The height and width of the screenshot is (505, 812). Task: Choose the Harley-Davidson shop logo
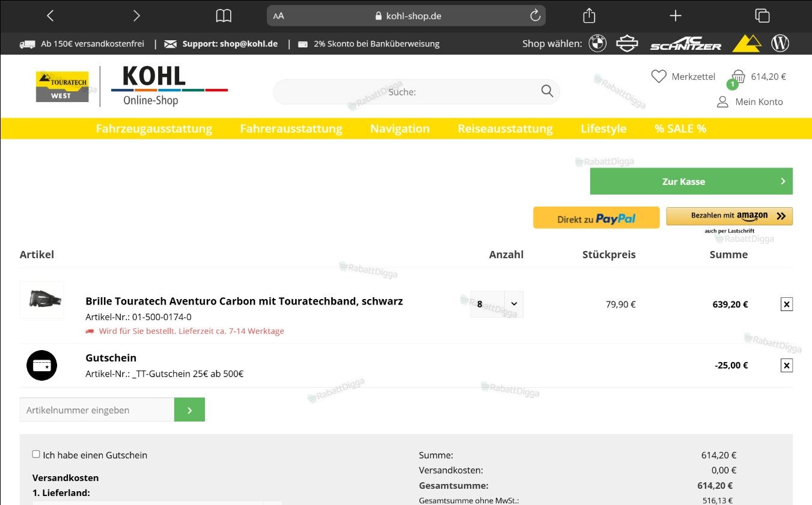coord(627,43)
